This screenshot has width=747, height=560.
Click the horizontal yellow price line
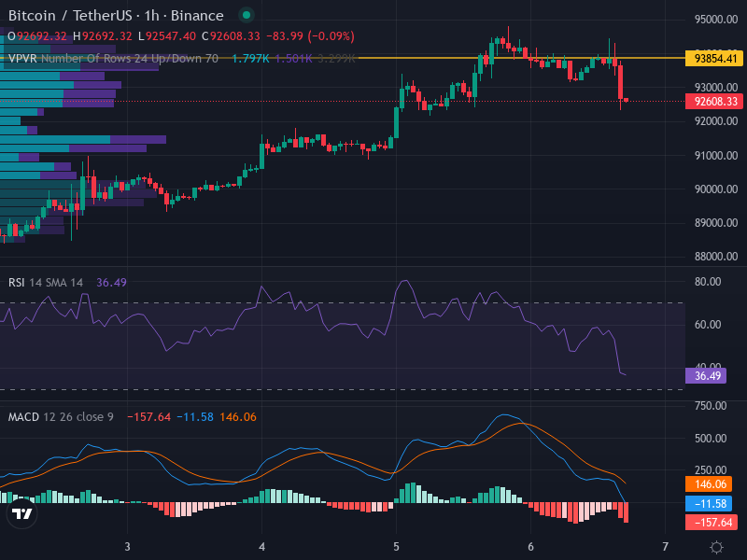[x=280, y=58]
